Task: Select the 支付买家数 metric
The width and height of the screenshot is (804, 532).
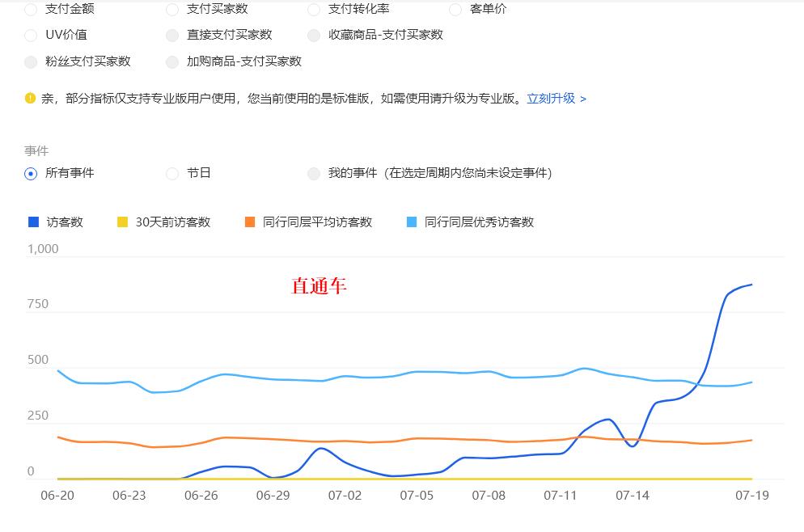Action: pyautogui.click(x=171, y=9)
